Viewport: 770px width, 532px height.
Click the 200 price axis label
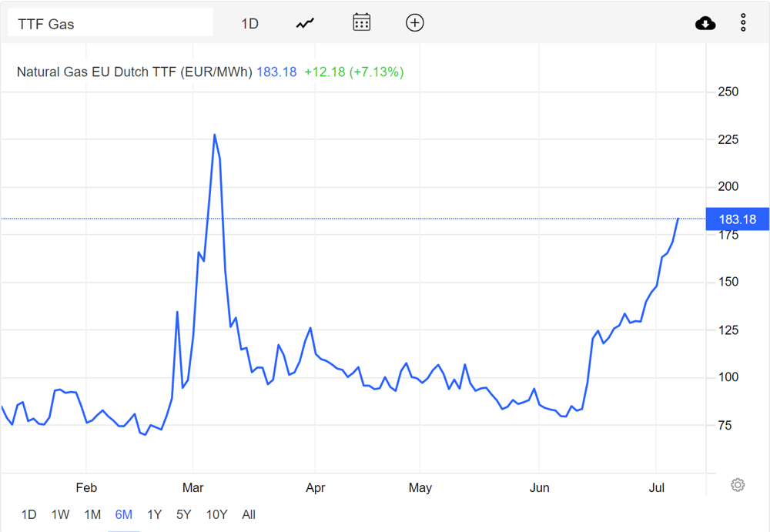[728, 186]
